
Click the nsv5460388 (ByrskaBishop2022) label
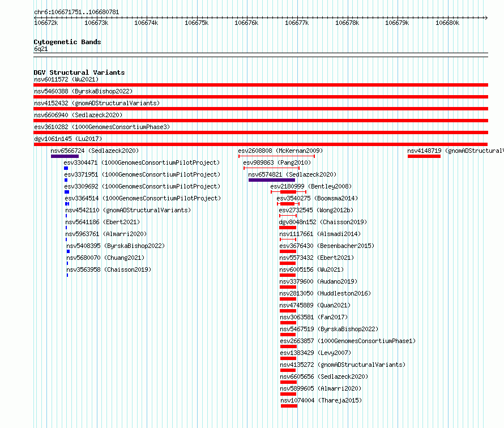83,91
